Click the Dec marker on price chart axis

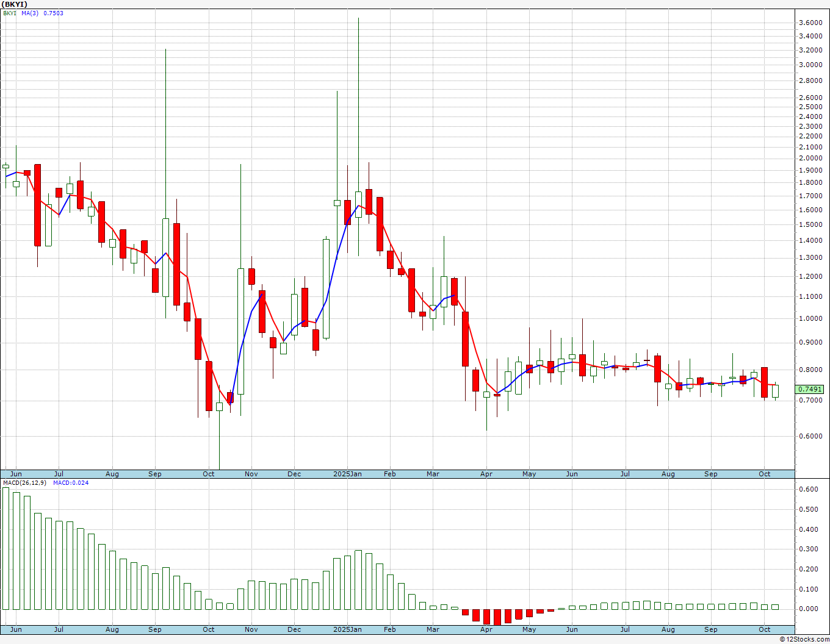[294, 474]
